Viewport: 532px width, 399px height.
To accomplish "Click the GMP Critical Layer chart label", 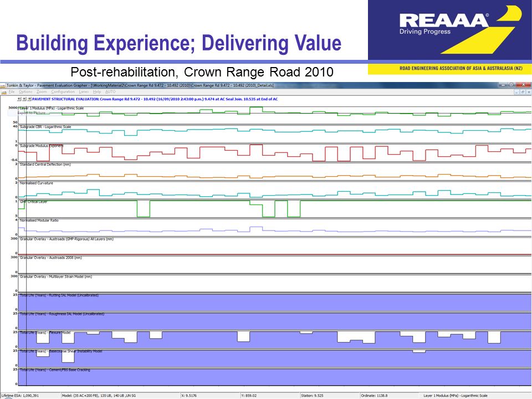I will pyautogui.click(x=34, y=202).
